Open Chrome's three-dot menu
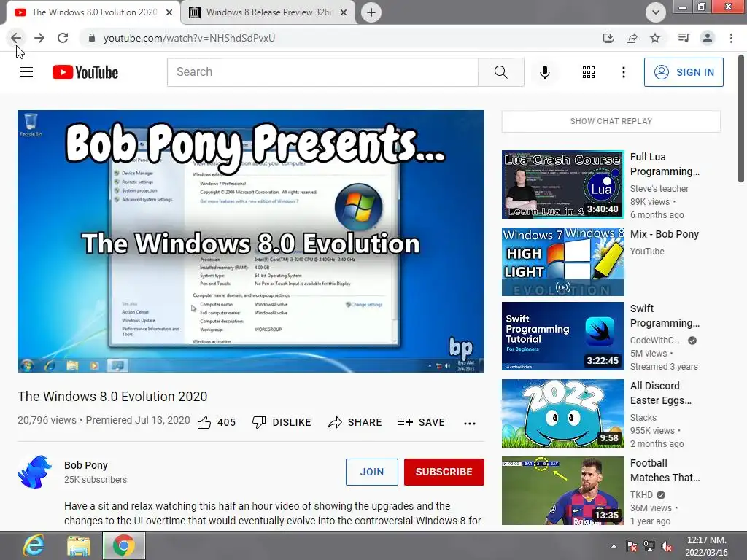 click(x=731, y=38)
